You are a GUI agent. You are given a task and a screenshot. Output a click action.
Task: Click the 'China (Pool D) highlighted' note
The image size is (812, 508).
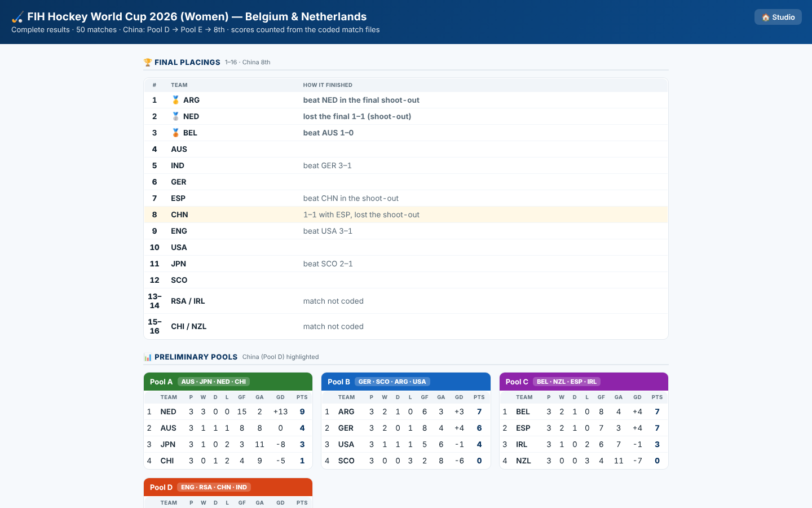pyautogui.click(x=281, y=357)
